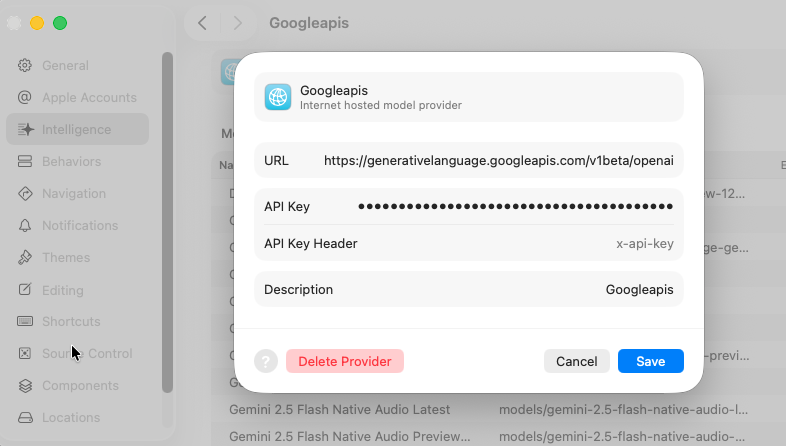Open the Navigation settings tab
Image resolution: width=786 pixels, height=446 pixels.
pyautogui.click(x=73, y=194)
